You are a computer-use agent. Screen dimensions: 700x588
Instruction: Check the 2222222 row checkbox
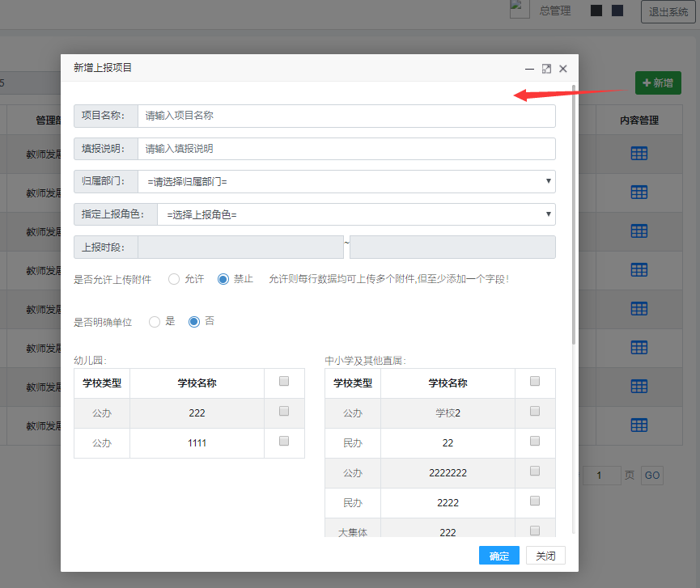click(535, 471)
